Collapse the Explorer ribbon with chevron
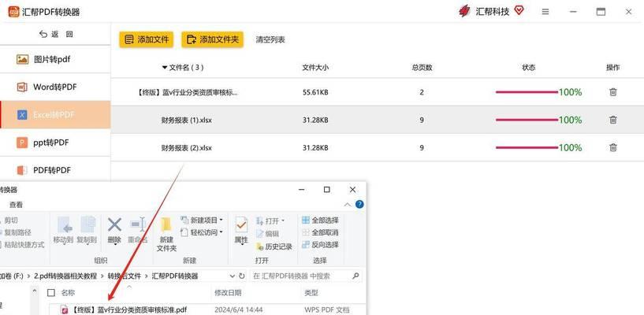The width and height of the screenshot is (644, 315). click(348, 204)
